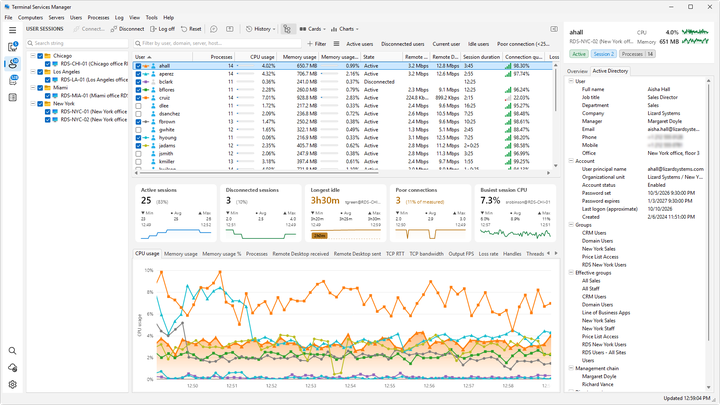Collapse the Effective groups section
The width and height of the screenshot is (720, 405).
(571, 273)
